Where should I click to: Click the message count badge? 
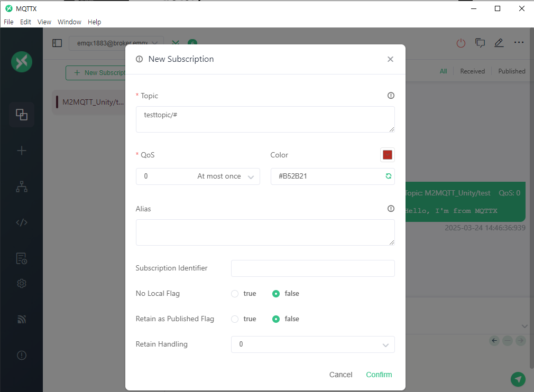tap(192, 43)
